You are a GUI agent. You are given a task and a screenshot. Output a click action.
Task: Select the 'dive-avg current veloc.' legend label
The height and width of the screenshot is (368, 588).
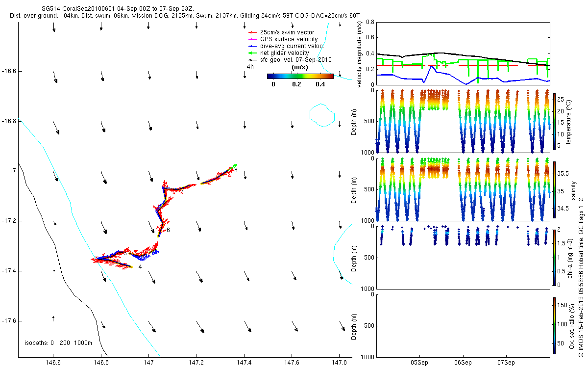coord(293,46)
